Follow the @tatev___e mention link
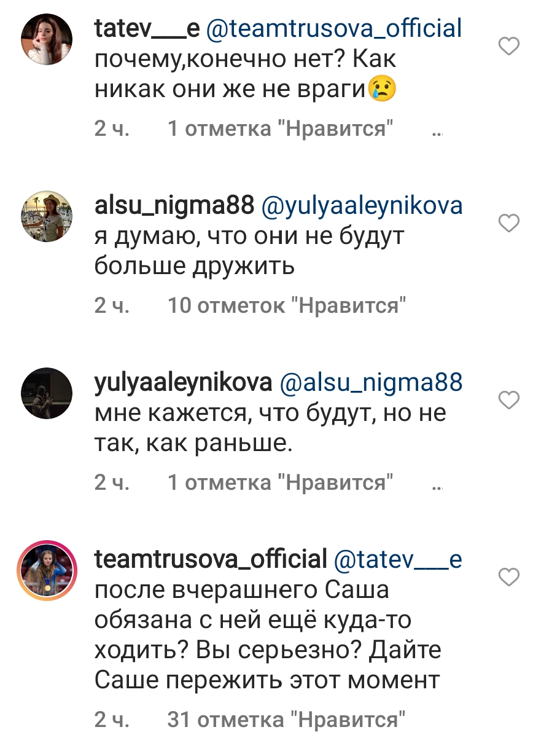The width and height of the screenshot is (560, 735). (398, 559)
